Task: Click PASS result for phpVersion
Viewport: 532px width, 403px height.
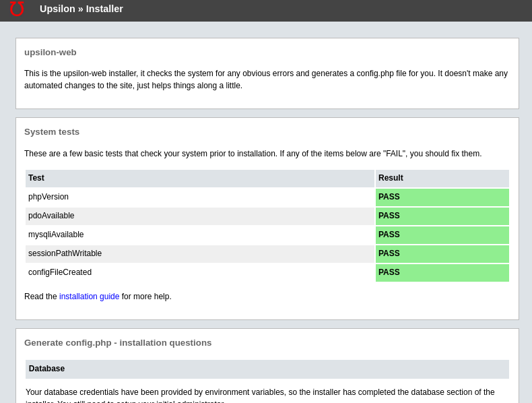Action: 442,197
